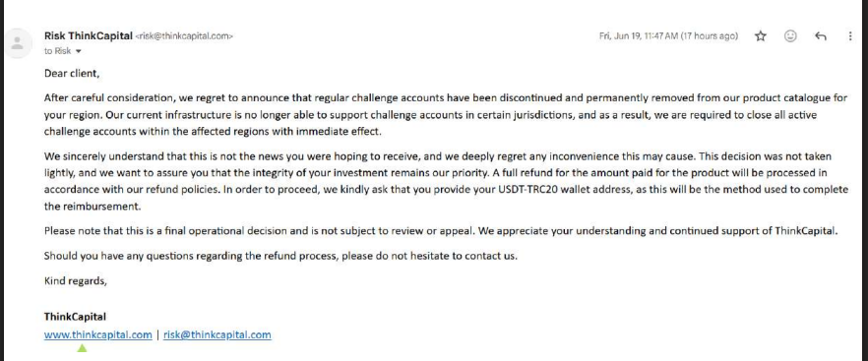The width and height of the screenshot is (868, 361).
Task: Star this email from Risk ThinkCapital
Action: (x=761, y=36)
